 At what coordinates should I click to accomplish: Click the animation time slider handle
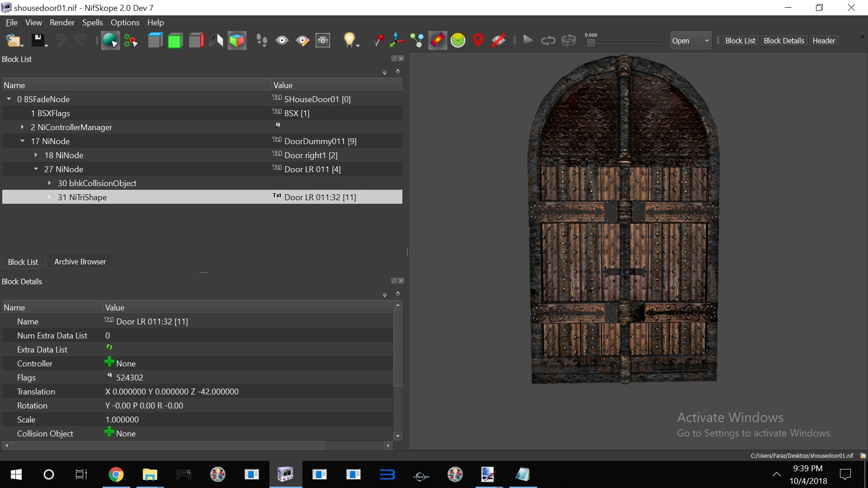[591, 43]
